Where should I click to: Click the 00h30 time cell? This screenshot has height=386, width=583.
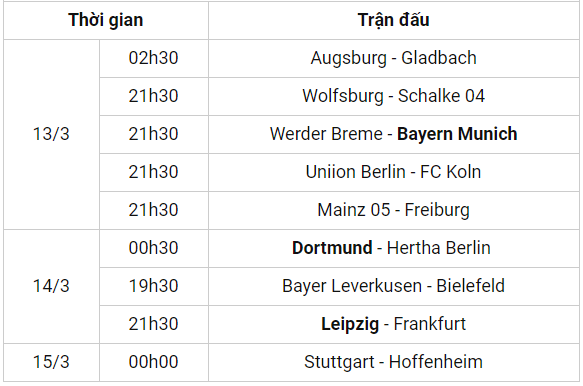pyautogui.click(x=154, y=248)
